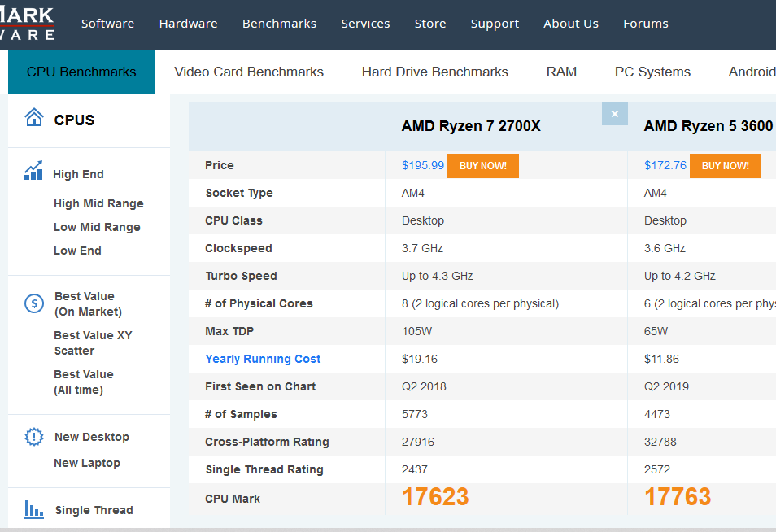The image size is (776, 532).
Task: Open the Low End CPU list
Action: pyautogui.click(x=77, y=251)
